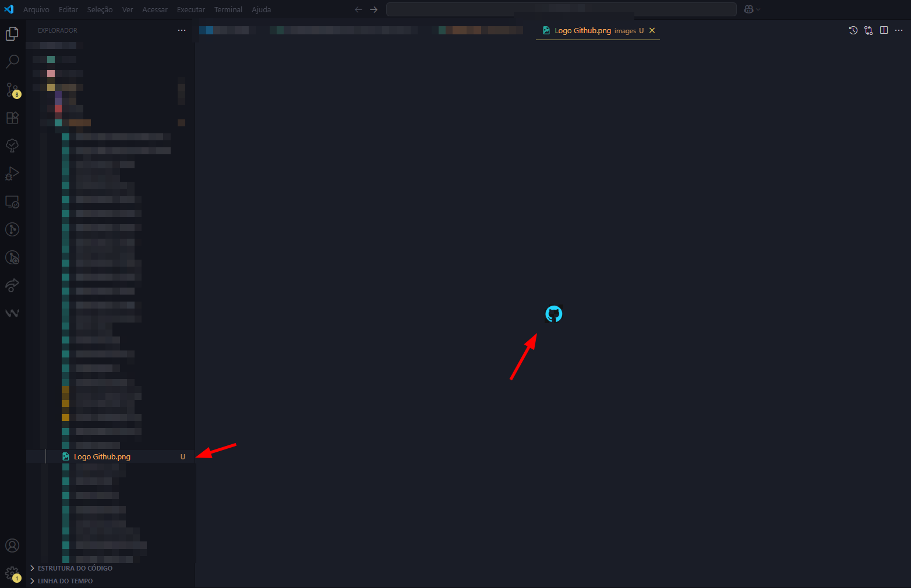Open the Acessar menu
The height and width of the screenshot is (588, 911).
[155, 9]
